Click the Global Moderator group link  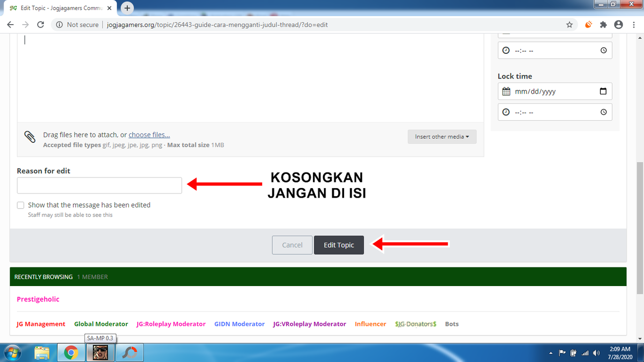click(101, 324)
